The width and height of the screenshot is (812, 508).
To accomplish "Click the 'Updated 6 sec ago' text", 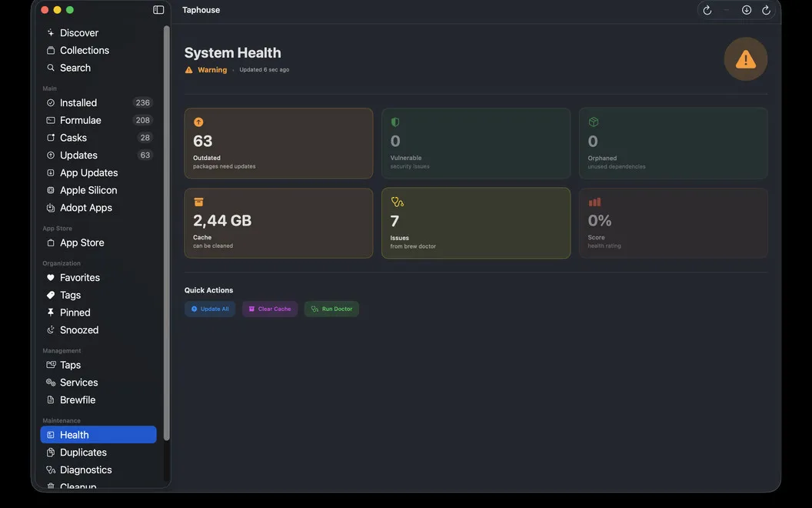I will 264,69.
